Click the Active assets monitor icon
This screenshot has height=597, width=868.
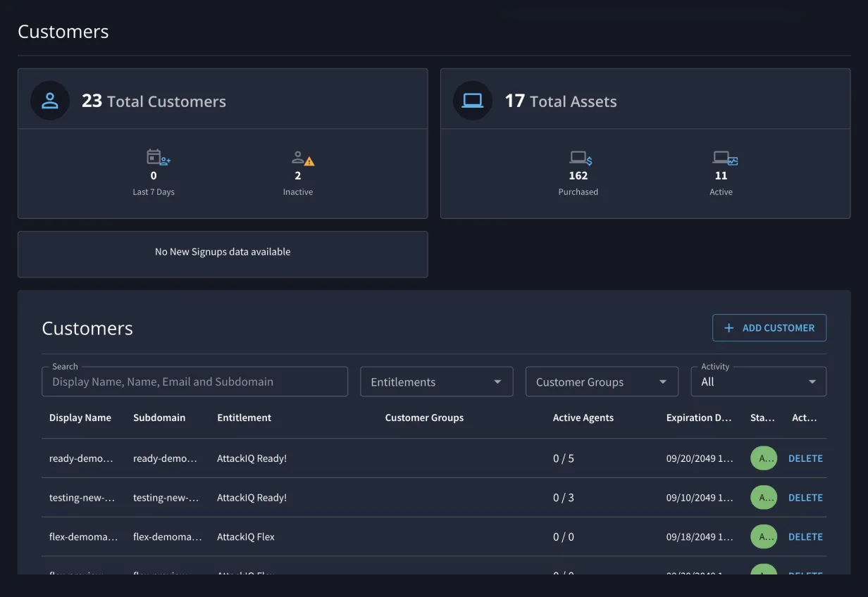[725, 158]
